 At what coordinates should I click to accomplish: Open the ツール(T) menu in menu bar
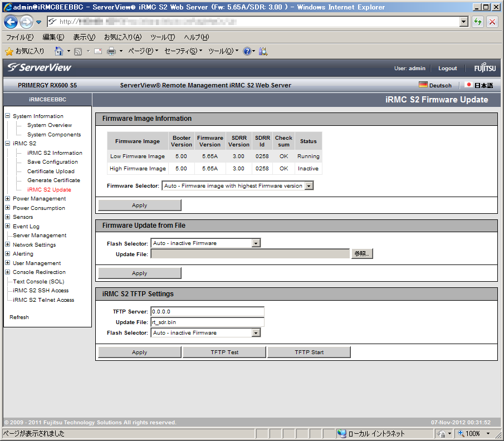tap(162, 37)
